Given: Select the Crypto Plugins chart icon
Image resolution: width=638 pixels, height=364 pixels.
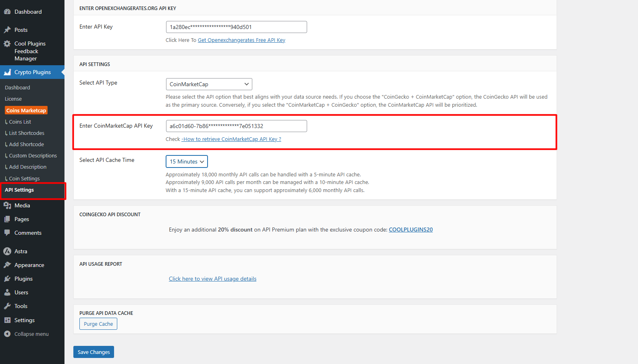Looking at the screenshot, I should pos(7,72).
